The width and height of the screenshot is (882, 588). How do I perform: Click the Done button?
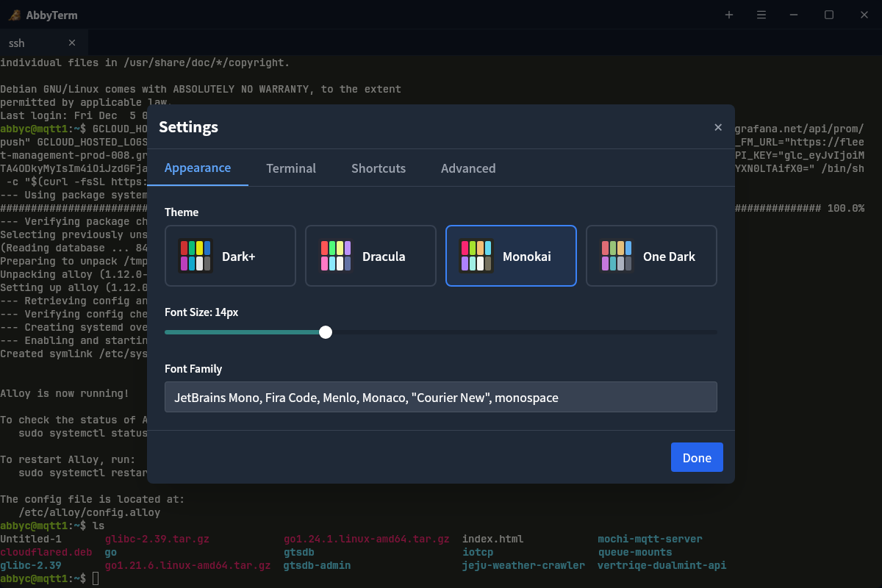click(x=696, y=456)
